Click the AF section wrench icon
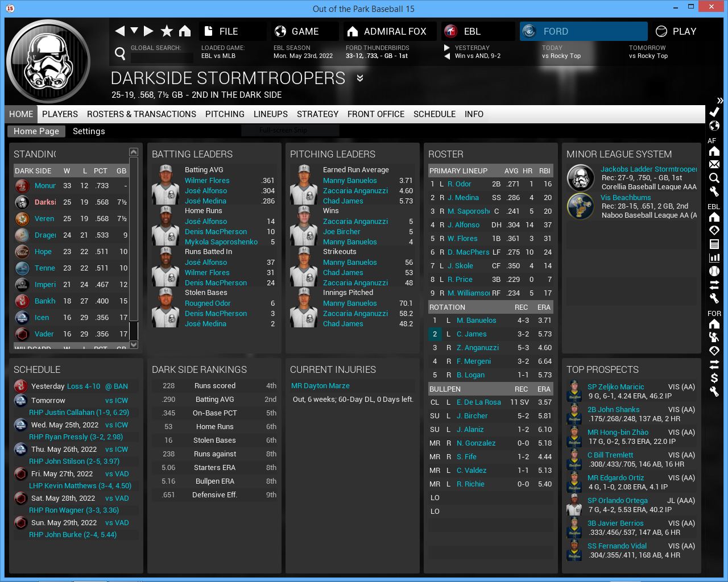The image size is (728, 582). pos(714,192)
